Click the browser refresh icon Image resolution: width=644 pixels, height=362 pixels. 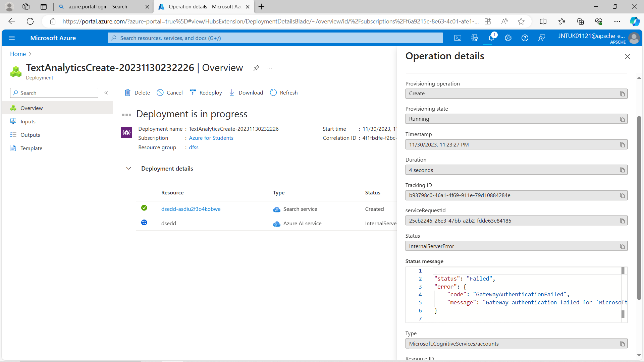[30, 21]
